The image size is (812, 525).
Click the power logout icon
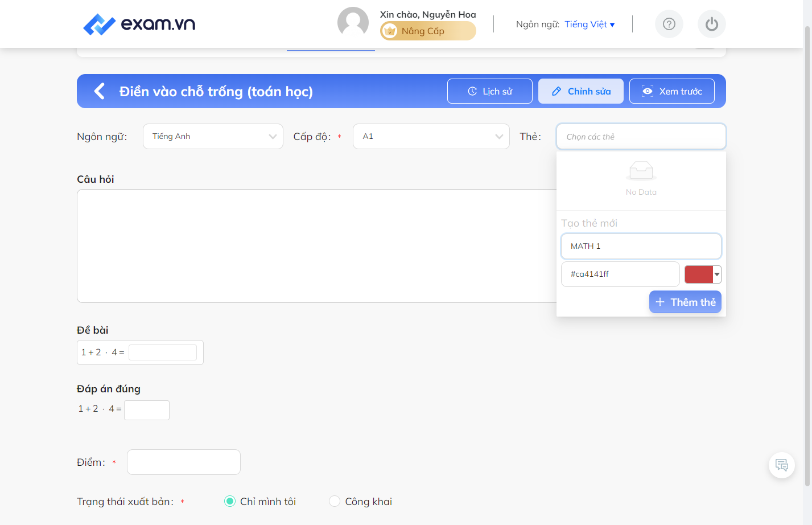(x=712, y=24)
